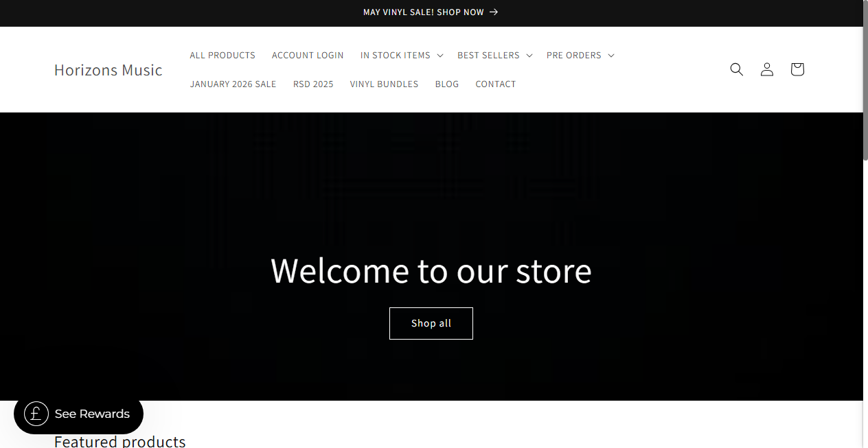
Task: Click the arrow in the sale announcement
Action: point(494,12)
